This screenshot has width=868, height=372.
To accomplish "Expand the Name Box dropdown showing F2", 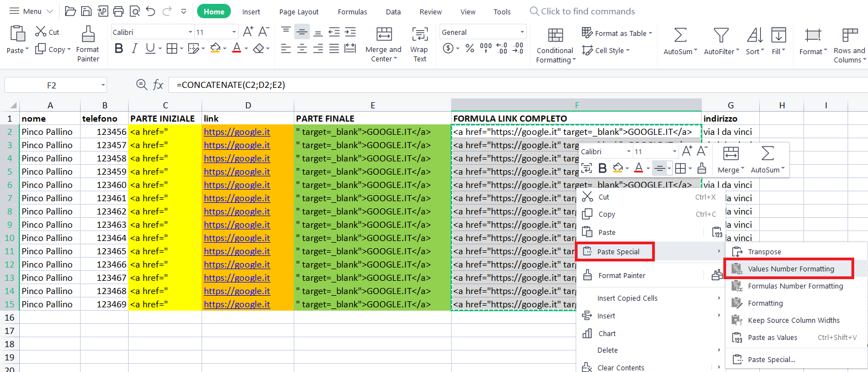I will (x=103, y=85).
